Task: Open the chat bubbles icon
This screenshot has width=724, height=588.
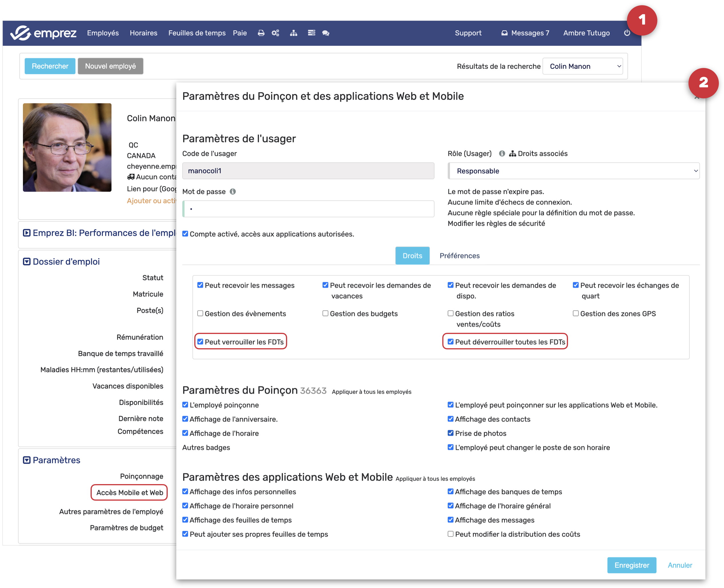Action: 326,33
